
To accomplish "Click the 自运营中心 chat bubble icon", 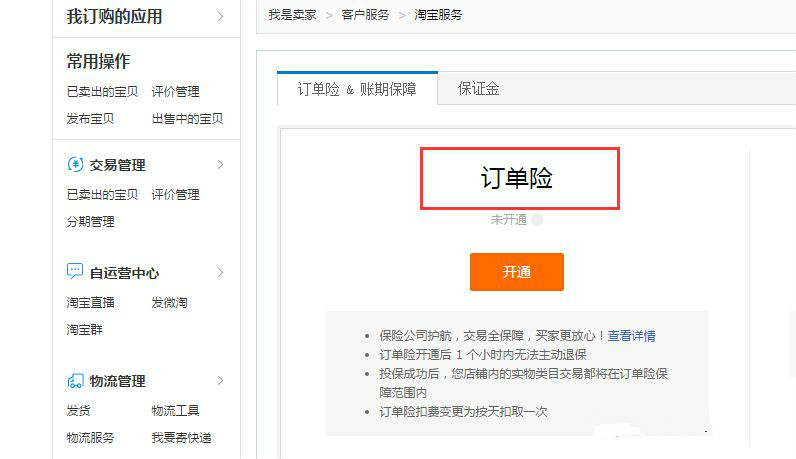I will point(75,271).
